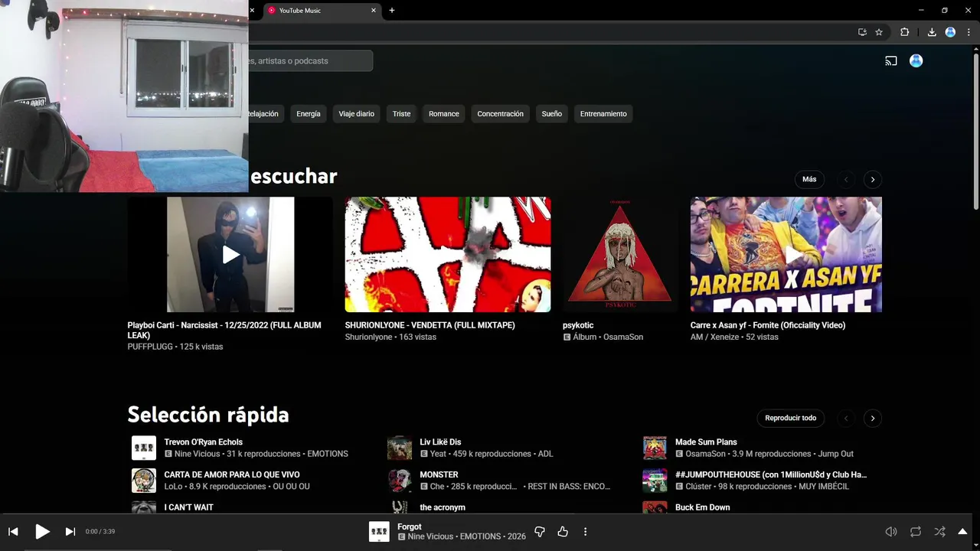Screen dimensions: 980x551
Task: Open the volume control
Action: [x=891, y=532]
